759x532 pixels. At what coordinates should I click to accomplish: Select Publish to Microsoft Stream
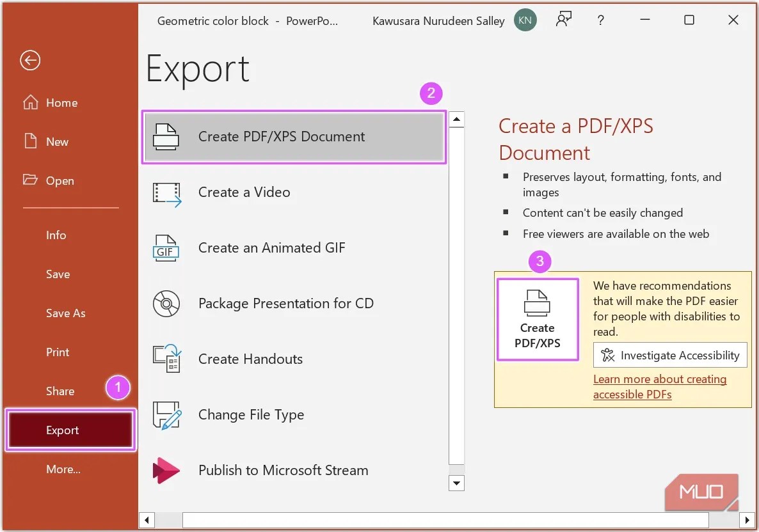[x=283, y=470]
